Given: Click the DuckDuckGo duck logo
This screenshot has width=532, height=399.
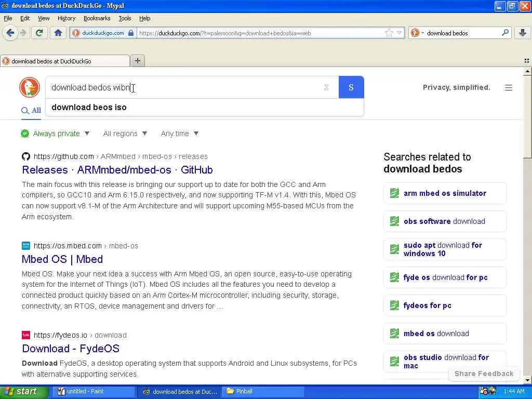Looking at the screenshot, I should (30, 87).
